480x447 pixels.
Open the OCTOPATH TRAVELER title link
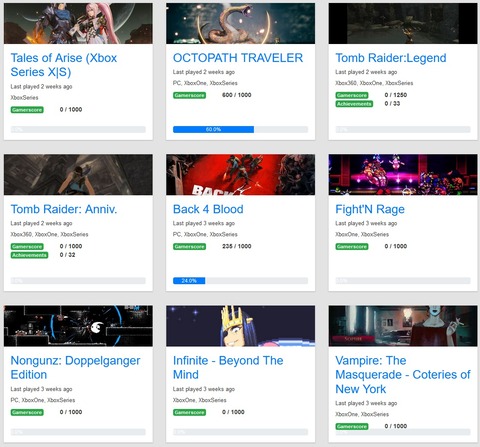point(238,58)
